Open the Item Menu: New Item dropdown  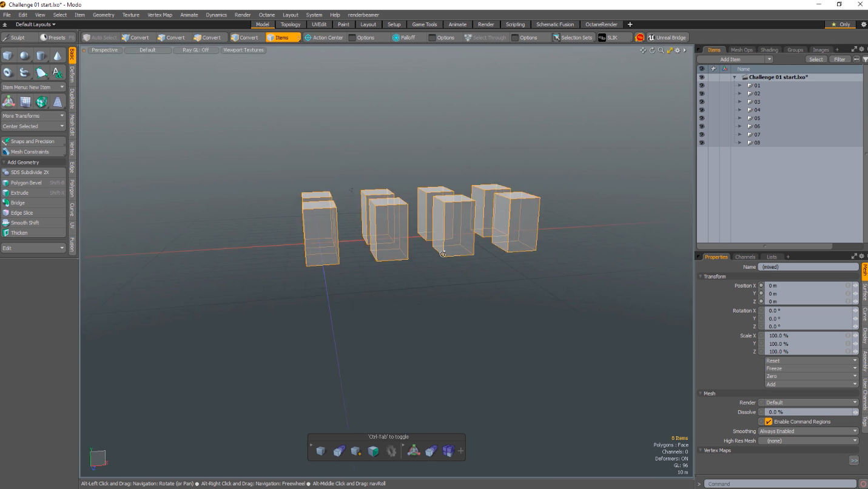[x=33, y=87]
